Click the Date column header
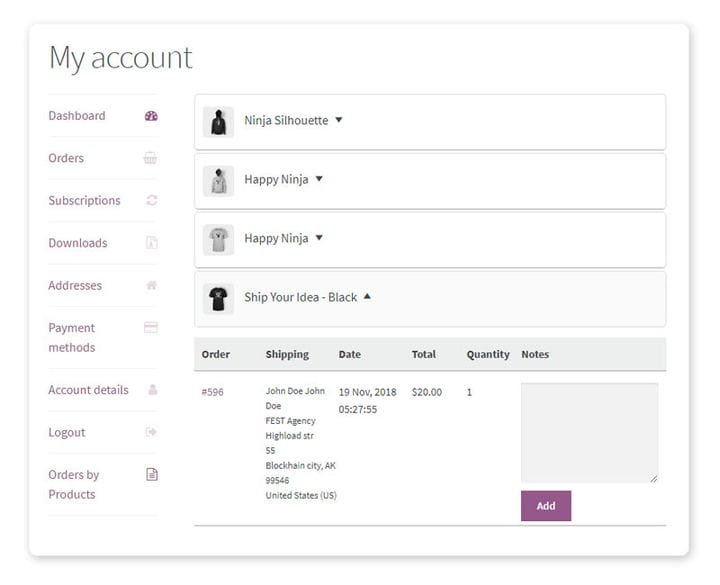Image resolution: width=720 pixels, height=585 pixels. [350, 354]
